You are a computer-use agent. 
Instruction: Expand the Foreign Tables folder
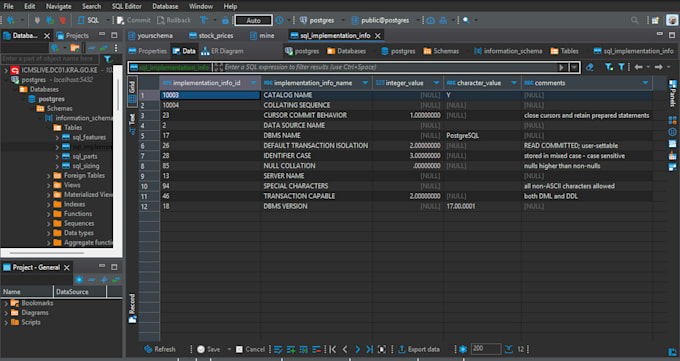point(49,176)
